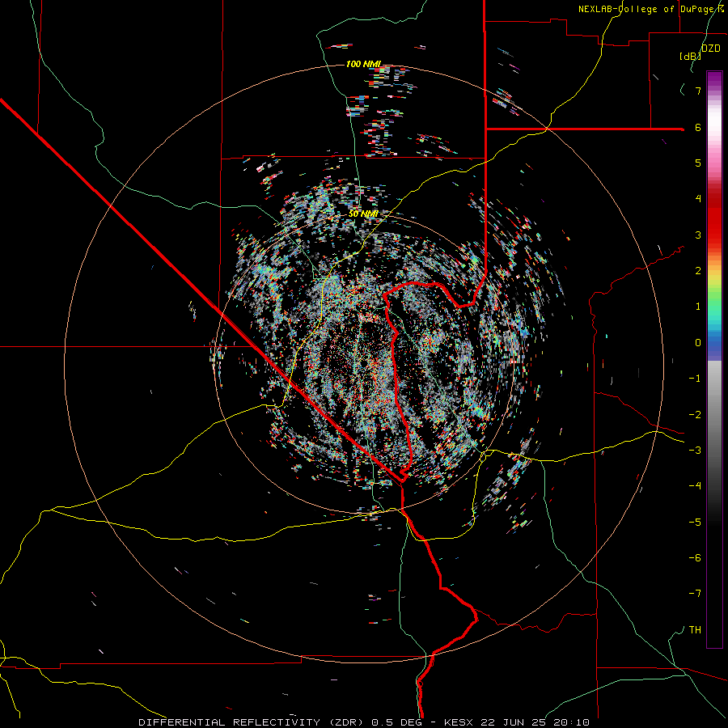Pick the -7 tick label on scale
This screenshot has height=728, width=728.
point(695,594)
